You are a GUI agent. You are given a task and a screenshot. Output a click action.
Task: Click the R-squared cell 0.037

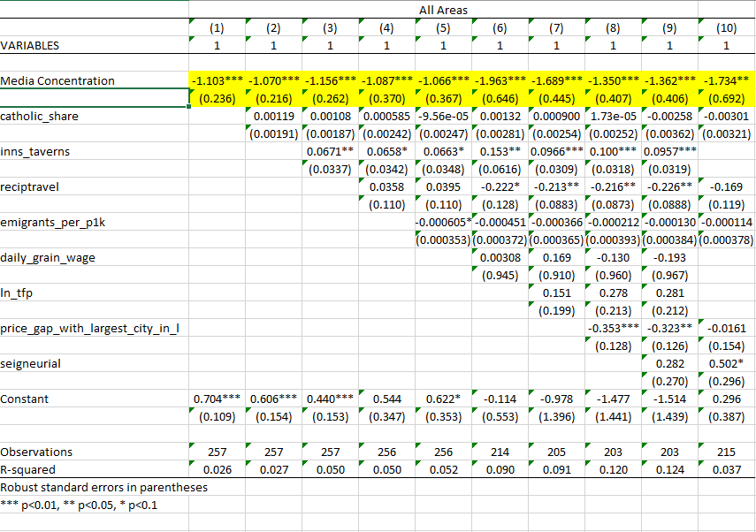click(726, 469)
